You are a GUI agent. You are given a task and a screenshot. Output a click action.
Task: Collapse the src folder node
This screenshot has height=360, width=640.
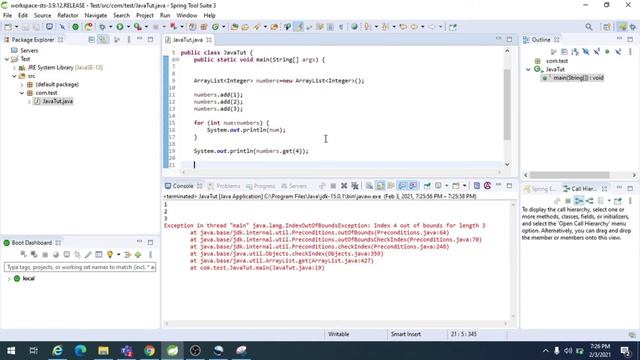[x=14, y=76]
